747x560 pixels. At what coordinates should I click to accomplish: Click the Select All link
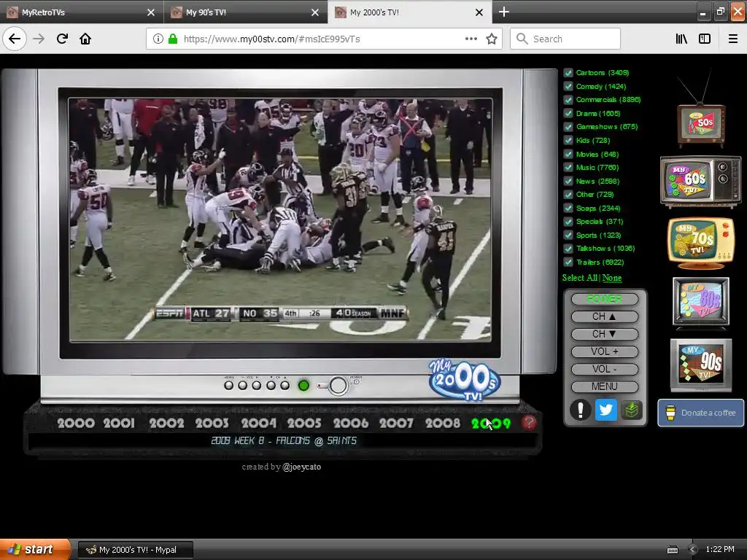pyautogui.click(x=580, y=278)
